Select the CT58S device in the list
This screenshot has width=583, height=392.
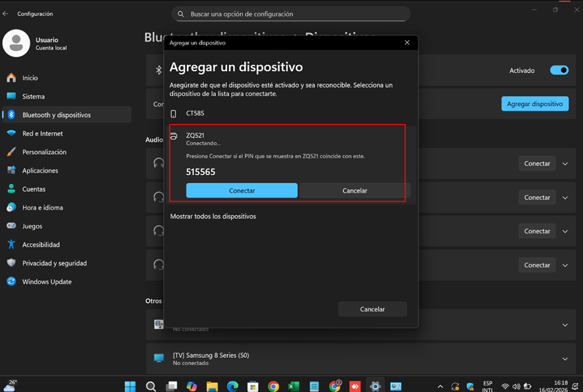(195, 114)
